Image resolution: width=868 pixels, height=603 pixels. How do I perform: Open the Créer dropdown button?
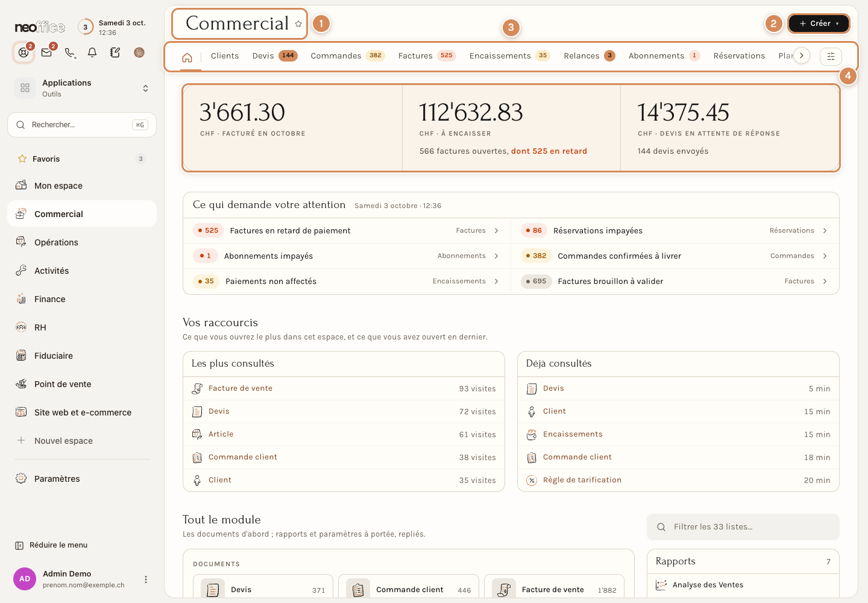(819, 24)
